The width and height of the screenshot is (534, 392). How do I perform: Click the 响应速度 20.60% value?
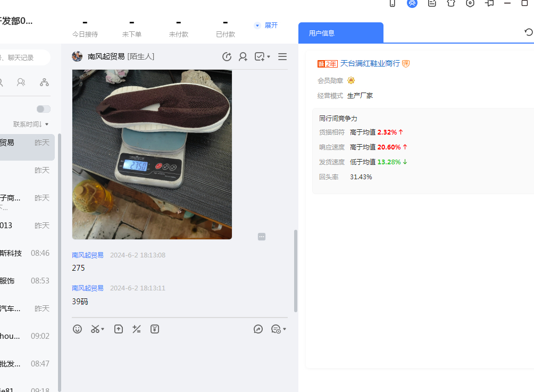coord(389,147)
